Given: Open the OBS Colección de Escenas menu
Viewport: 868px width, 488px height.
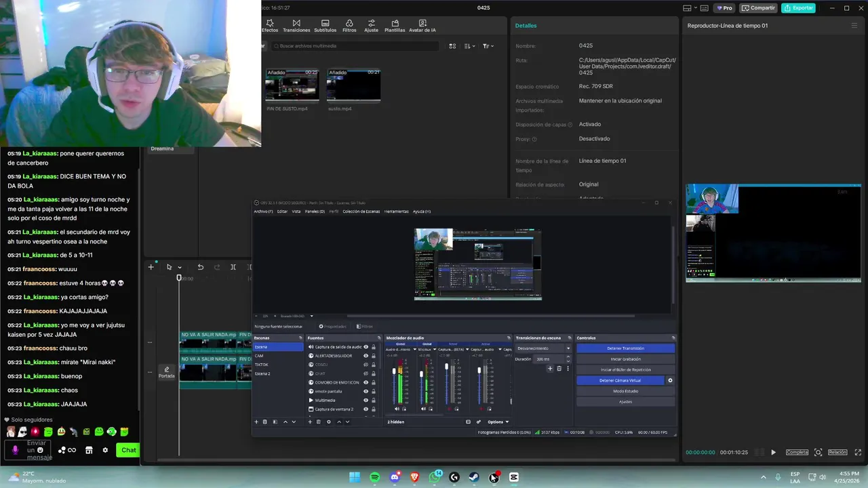Looking at the screenshot, I should (x=361, y=211).
